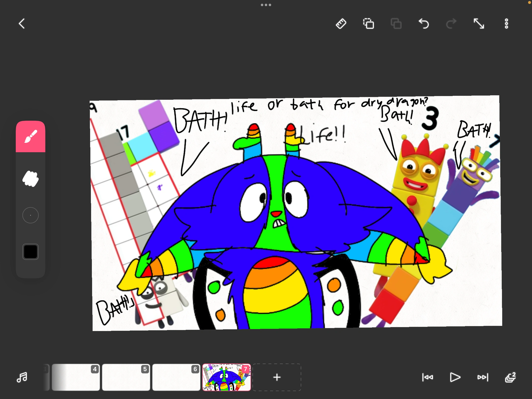Select frame 5 in the timeline
This screenshot has width=532, height=399.
click(x=126, y=377)
